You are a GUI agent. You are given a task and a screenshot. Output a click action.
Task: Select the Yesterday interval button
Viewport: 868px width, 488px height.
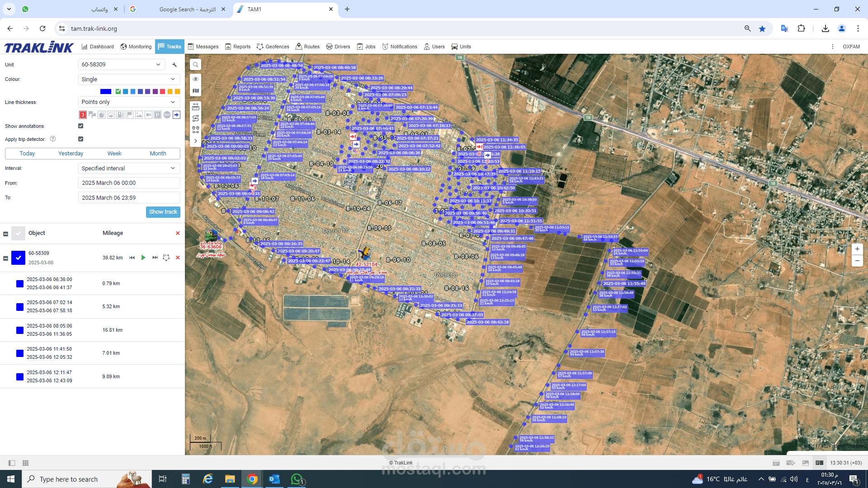pos(71,154)
